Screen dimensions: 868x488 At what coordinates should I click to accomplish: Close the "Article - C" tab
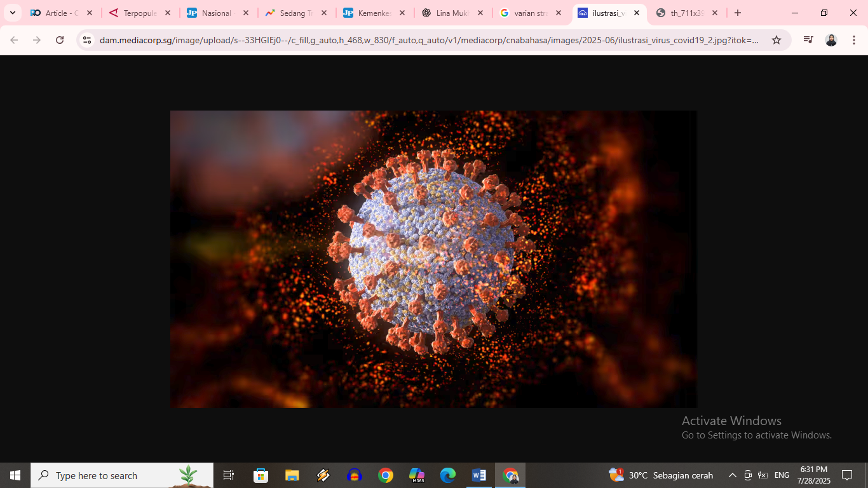[x=90, y=13]
